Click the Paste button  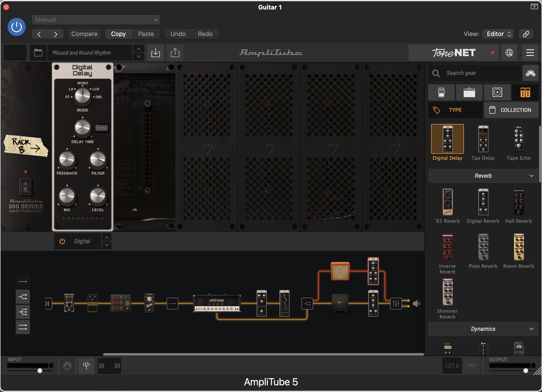(146, 34)
